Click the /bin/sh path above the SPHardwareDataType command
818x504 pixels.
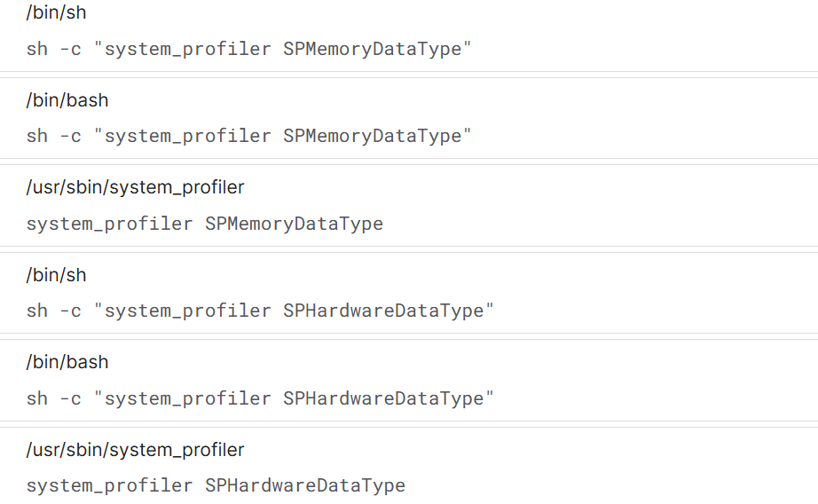tap(56, 275)
